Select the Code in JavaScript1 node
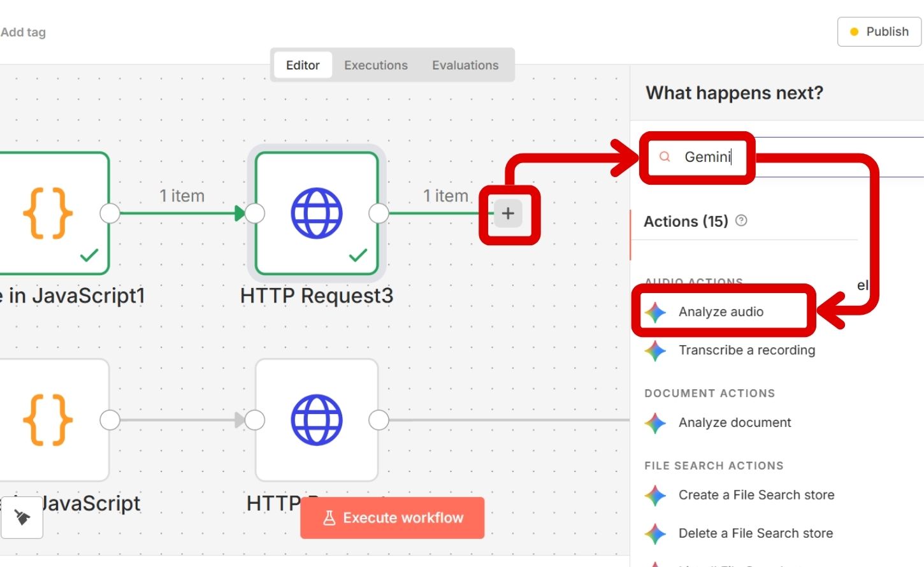Screen dimensions: 924x567 coord(51,213)
